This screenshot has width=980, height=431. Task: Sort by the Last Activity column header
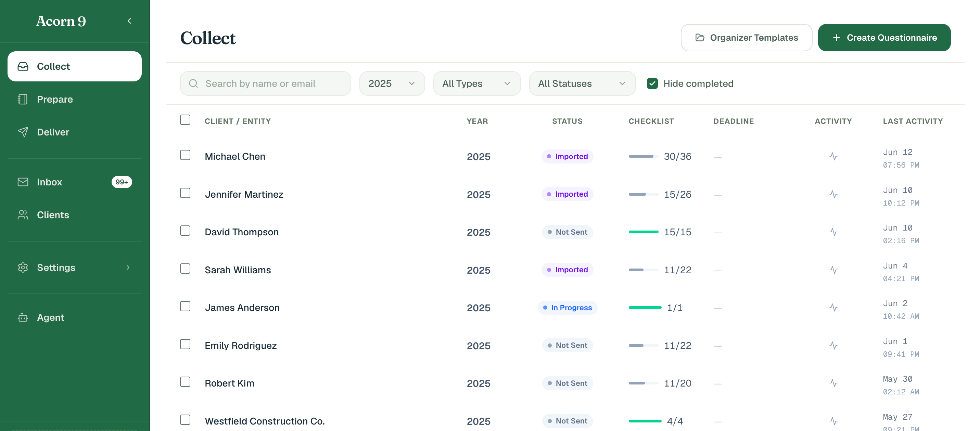click(913, 121)
